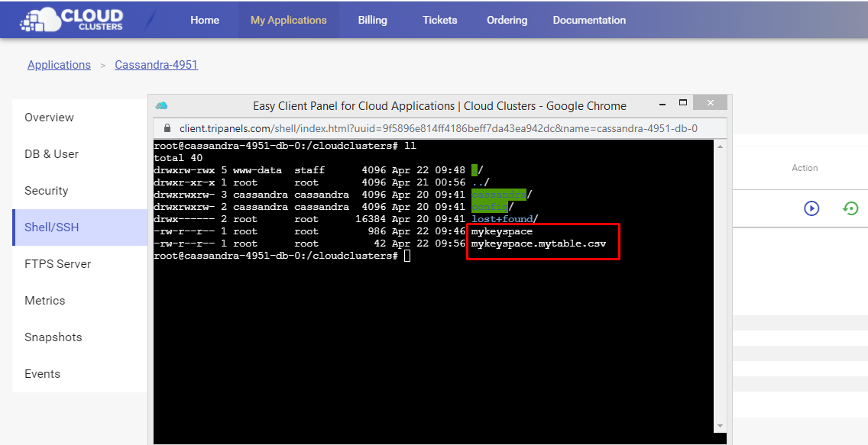The height and width of the screenshot is (445, 868).
Task: Click the popup URL address bar
Action: click(440, 128)
